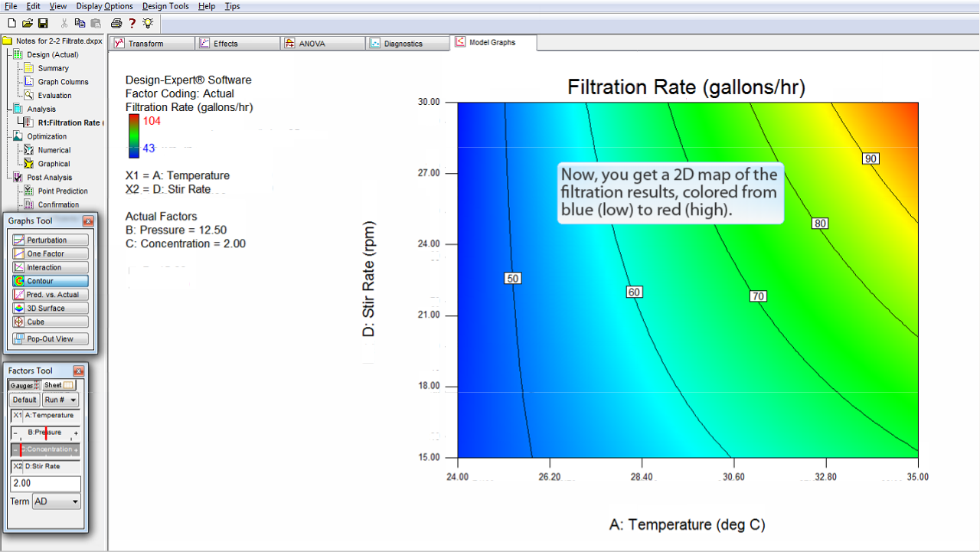
Task: Click the Cube graph button
Action: pyautogui.click(x=51, y=322)
